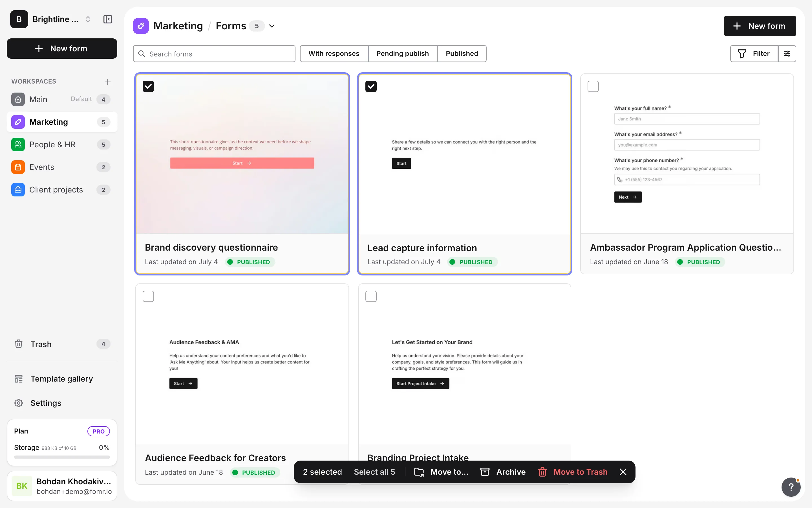Viewport: 812px width, 508px height.
Task: Click the Marketing breadcrumb title
Action: (178, 26)
